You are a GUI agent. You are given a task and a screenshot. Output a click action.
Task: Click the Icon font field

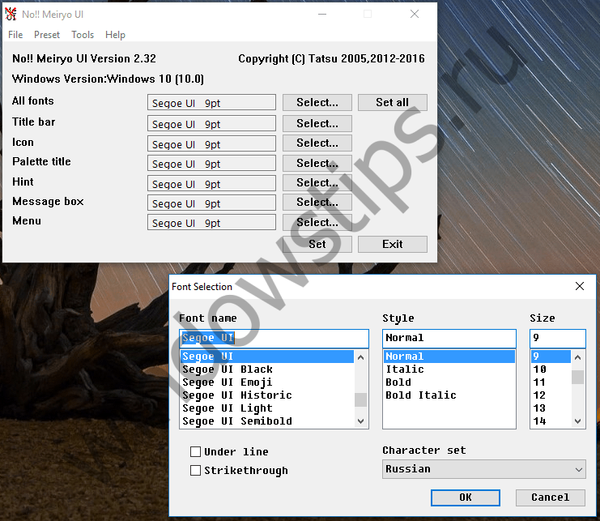(211, 143)
